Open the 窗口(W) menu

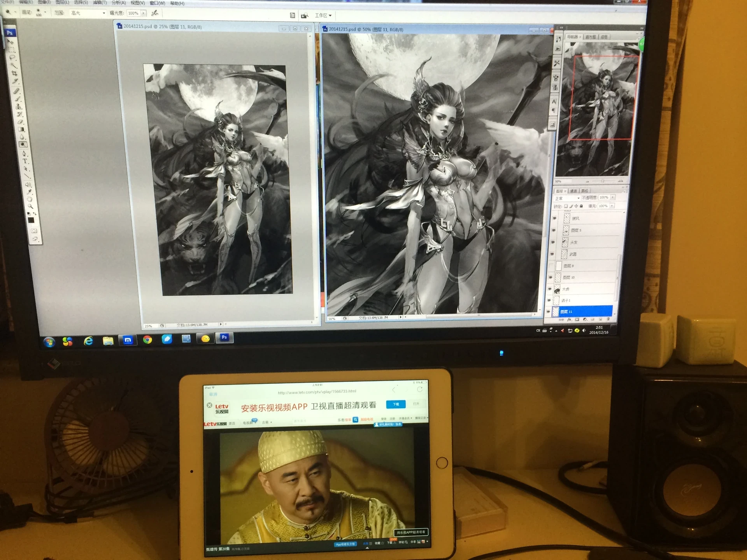[x=157, y=3]
